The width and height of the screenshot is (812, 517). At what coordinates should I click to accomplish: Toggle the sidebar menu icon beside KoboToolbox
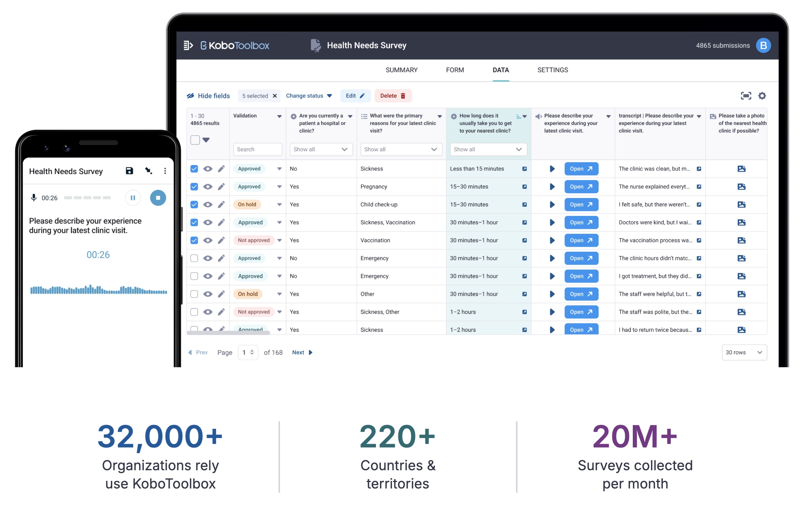click(x=188, y=46)
